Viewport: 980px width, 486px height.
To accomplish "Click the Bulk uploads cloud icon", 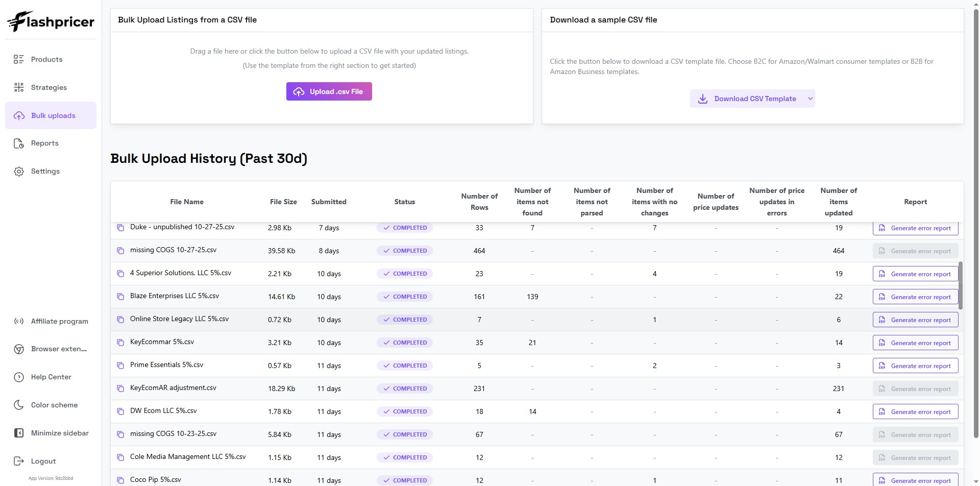I will tap(19, 116).
